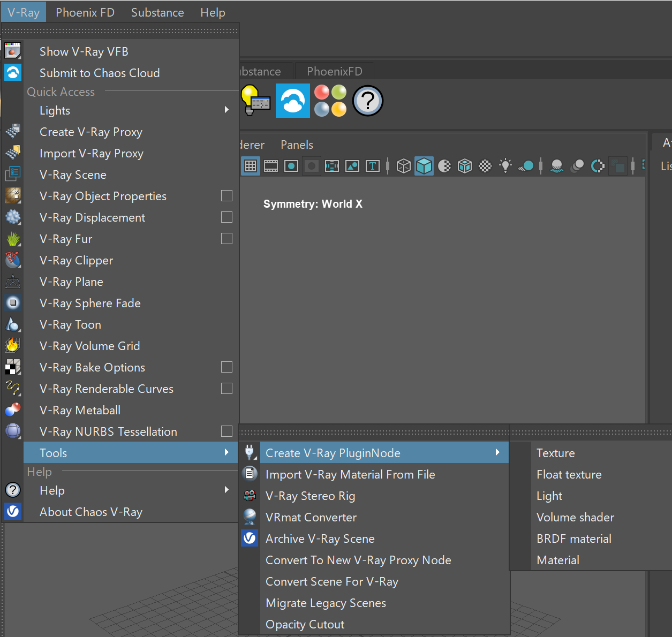Click the V-Ray Clipper icon
This screenshot has height=637, width=672.
(x=13, y=260)
